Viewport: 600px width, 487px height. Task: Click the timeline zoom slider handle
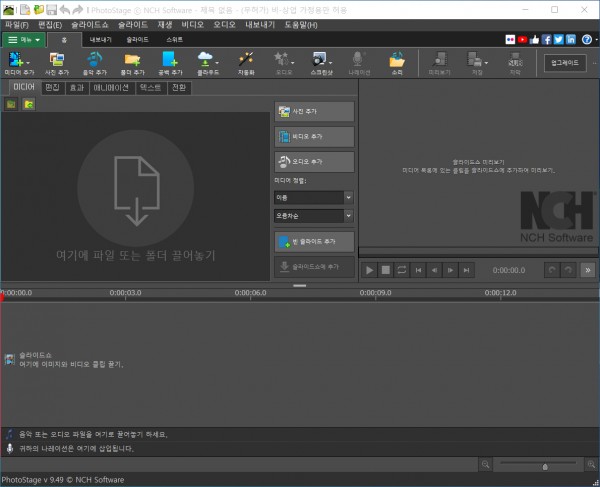(545, 467)
